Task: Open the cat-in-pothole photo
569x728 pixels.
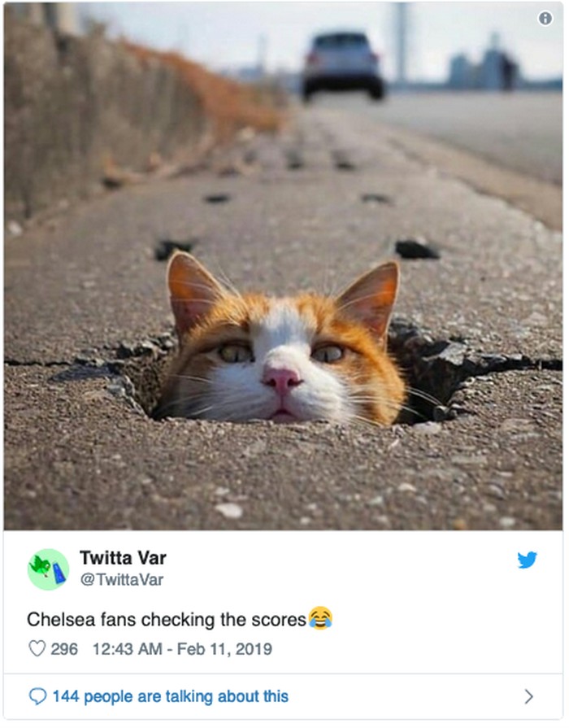Action: point(284,266)
